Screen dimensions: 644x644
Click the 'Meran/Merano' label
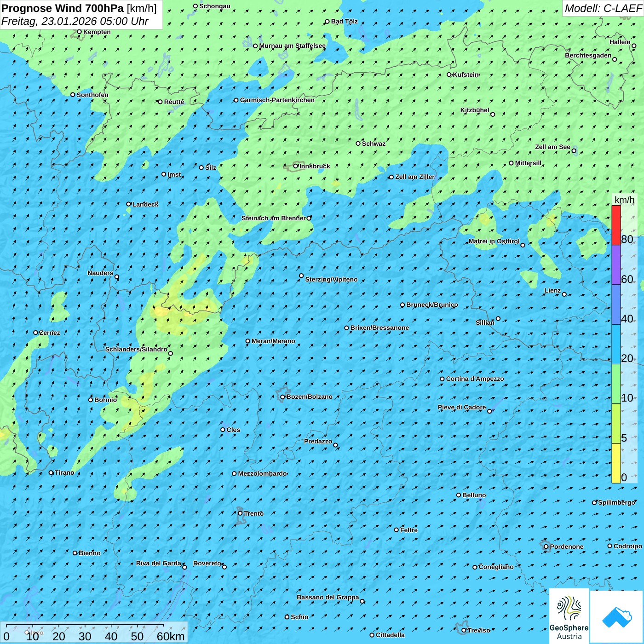tap(273, 341)
